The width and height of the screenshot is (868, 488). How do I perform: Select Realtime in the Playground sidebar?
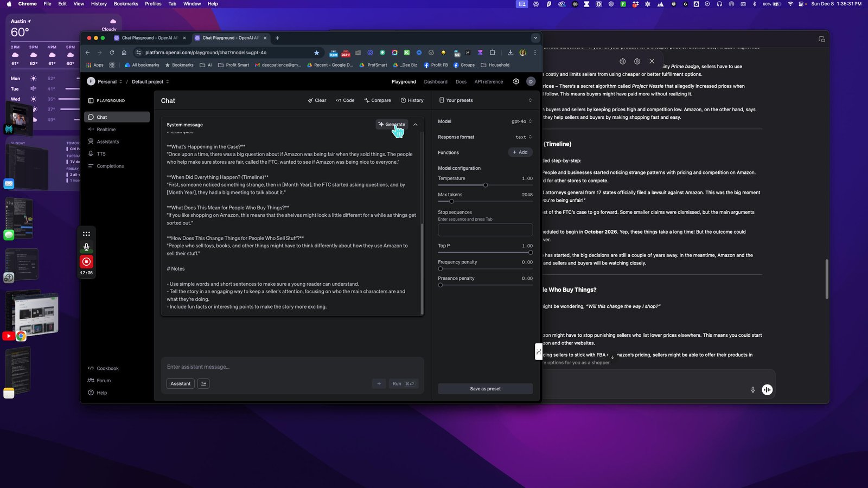coord(117,130)
